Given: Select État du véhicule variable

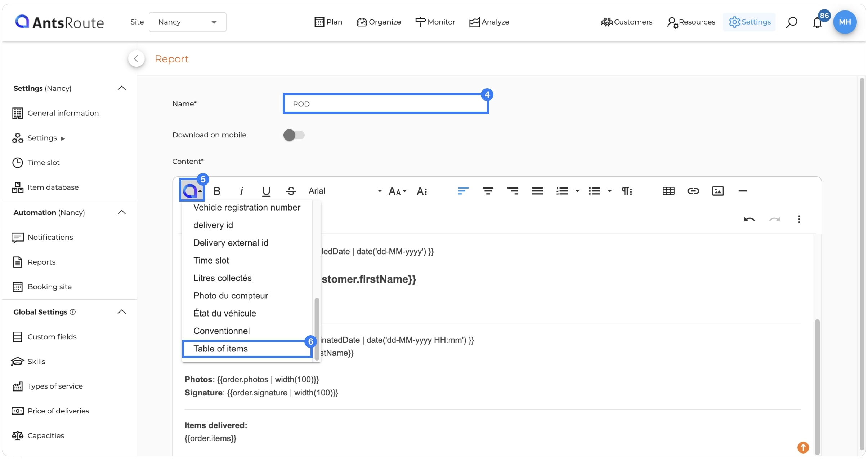Looking at the screenshot, I should point(247,314).
